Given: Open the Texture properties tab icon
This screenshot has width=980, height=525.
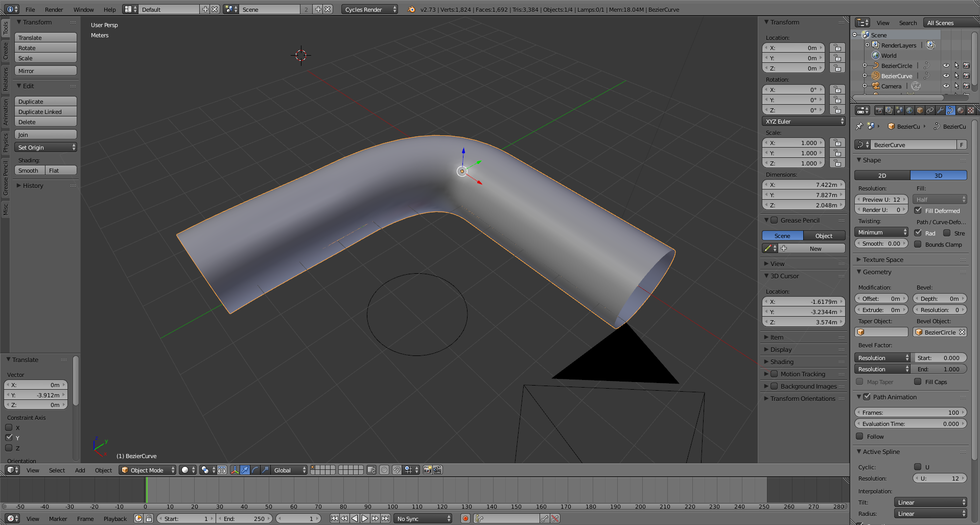Looking at the screenshot, I should point(971,110).
